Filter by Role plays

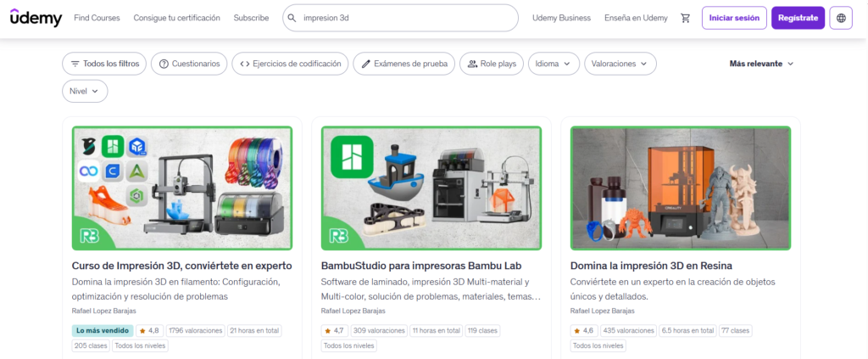click(492, 64)
